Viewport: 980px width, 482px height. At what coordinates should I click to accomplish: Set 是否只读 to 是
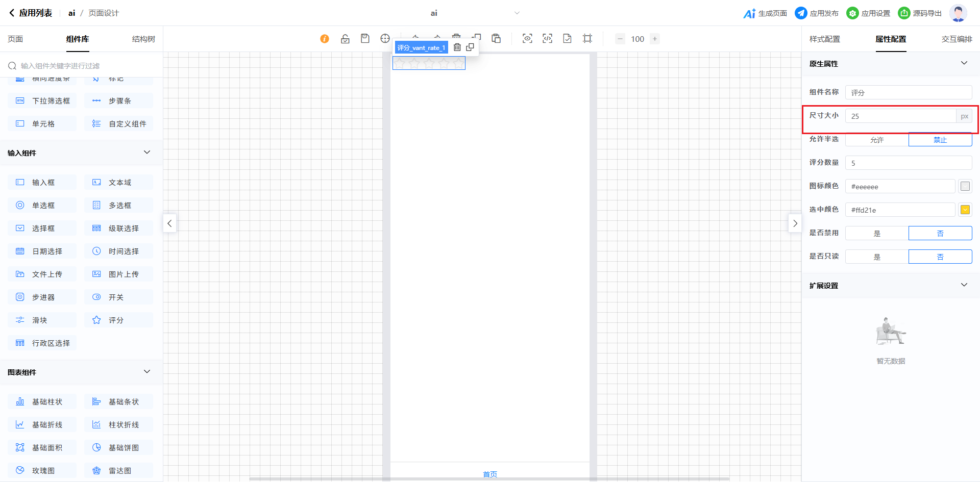877,257
